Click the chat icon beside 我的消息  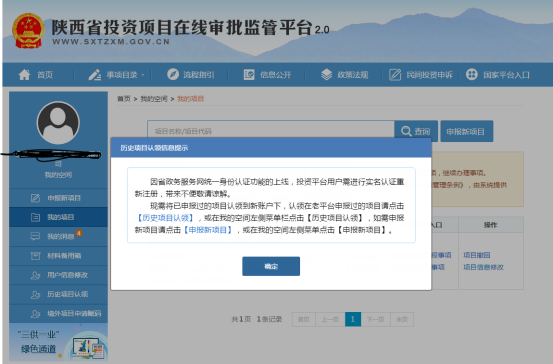point(35,236)
